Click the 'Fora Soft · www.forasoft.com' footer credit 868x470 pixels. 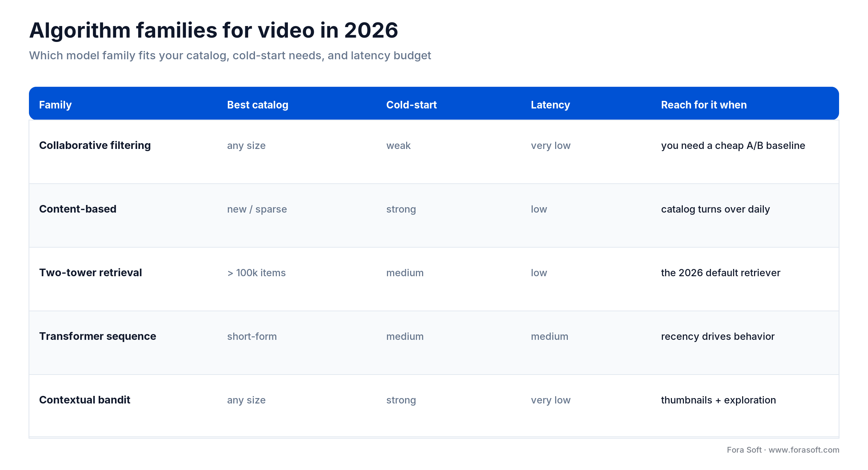[x=783, y=450]
